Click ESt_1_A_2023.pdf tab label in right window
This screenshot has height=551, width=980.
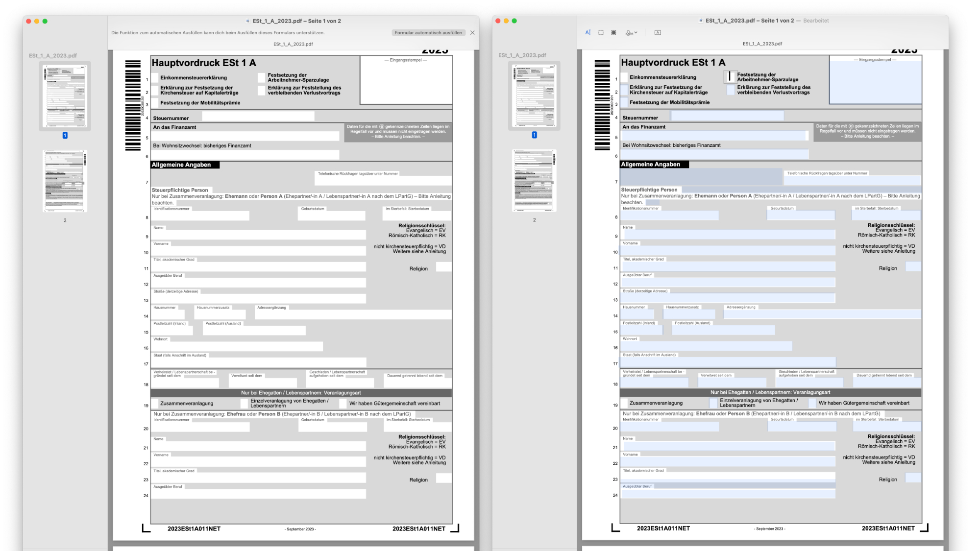point(762,44)
